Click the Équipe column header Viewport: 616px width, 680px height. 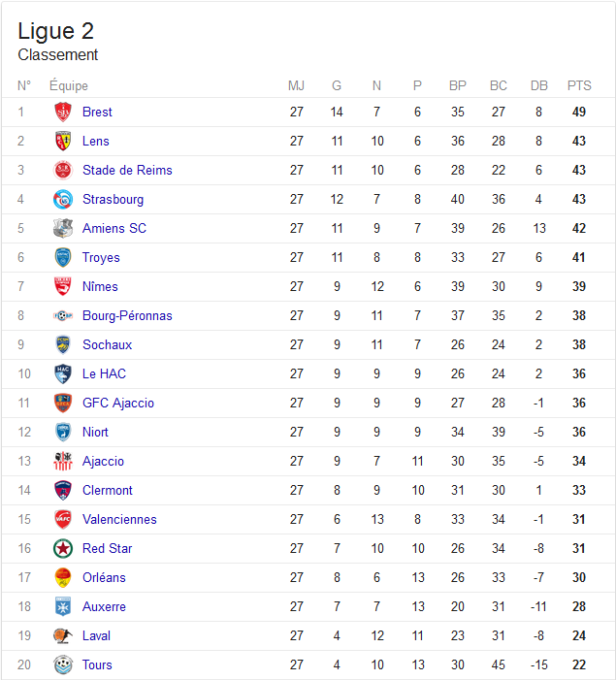click(69, 85)
